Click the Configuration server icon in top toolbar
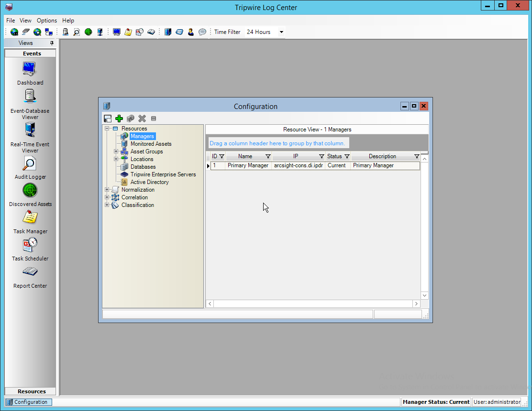This screenshot has height=411, width=532. [168, 32]
